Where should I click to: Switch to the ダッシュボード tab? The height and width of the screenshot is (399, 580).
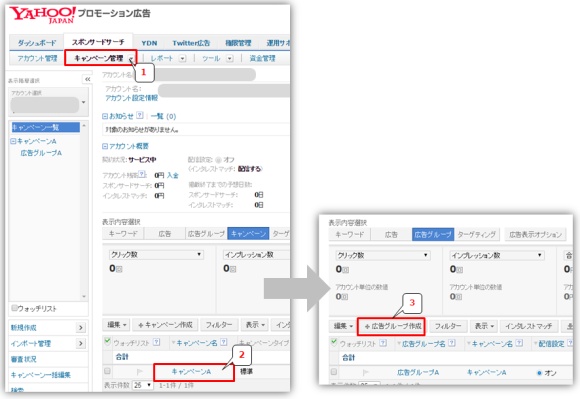37,43
